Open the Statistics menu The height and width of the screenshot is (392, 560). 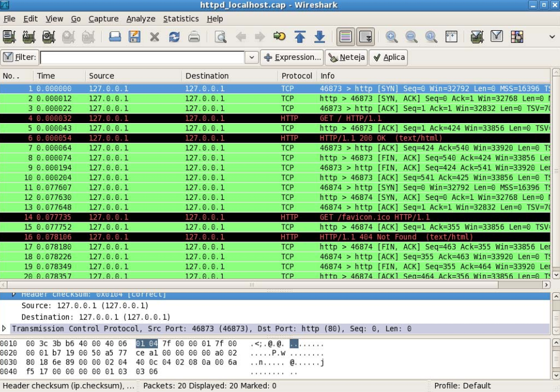click(181, 19)
